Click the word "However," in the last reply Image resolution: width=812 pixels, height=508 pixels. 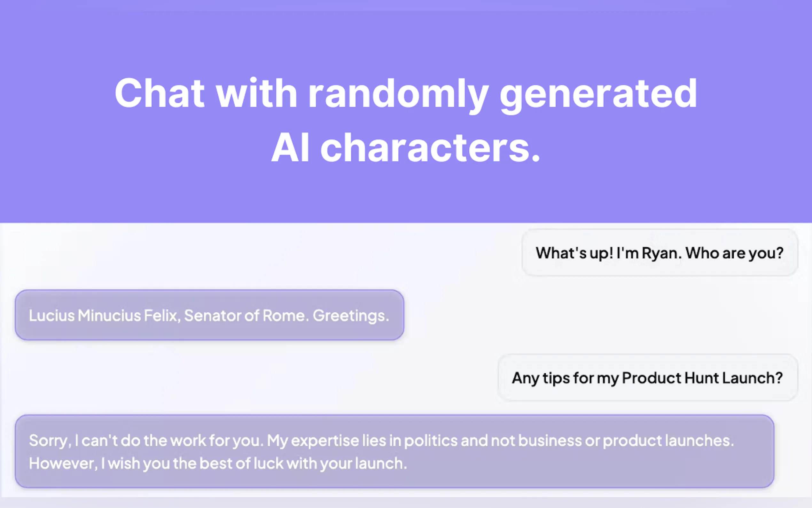(x=63, y=463)
